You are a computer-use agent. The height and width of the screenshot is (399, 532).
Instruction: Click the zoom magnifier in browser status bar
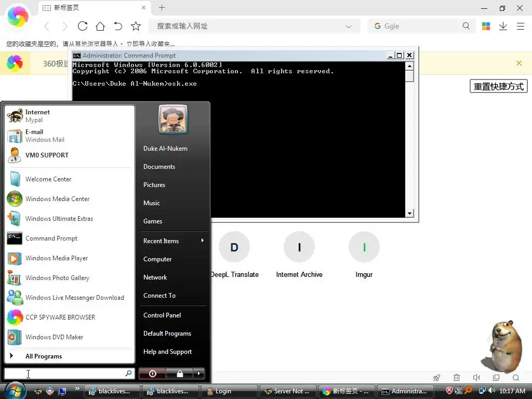tap(516, 378)
